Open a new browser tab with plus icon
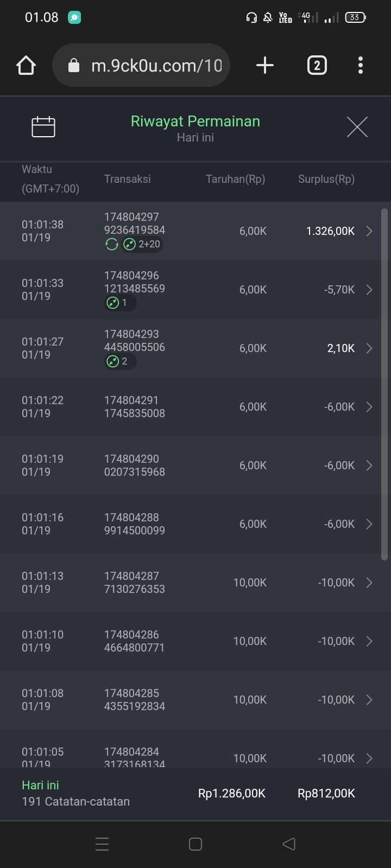 (264, 66)
